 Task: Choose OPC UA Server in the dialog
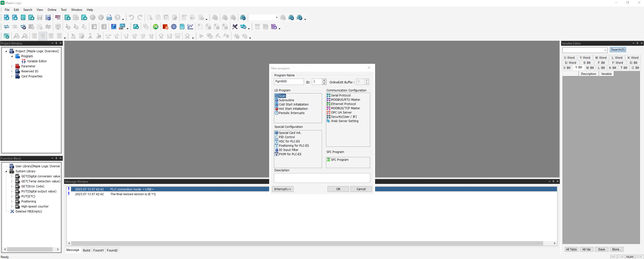[341, 112]
